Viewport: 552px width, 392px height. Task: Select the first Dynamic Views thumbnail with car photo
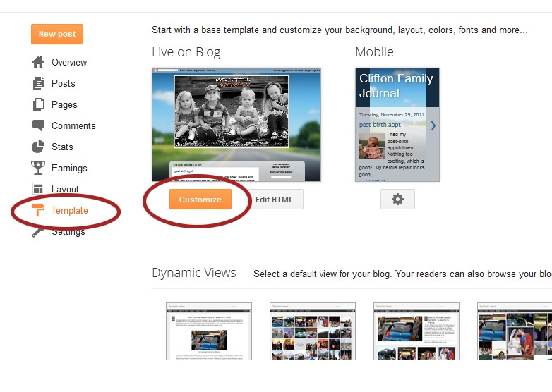(x=209, y=331)
